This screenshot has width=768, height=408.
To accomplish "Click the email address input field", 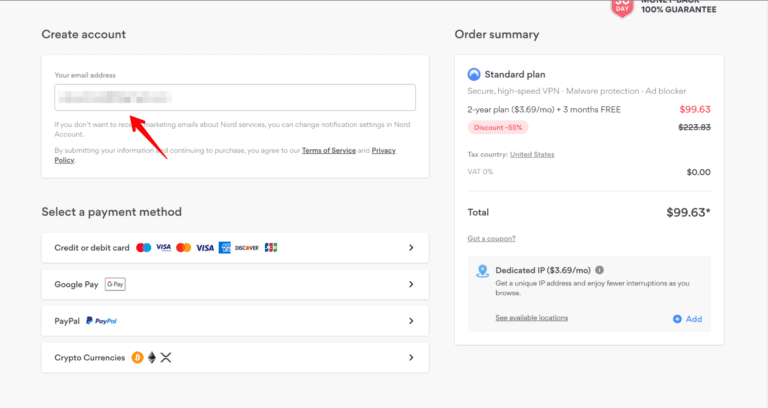I will [235, 97].
